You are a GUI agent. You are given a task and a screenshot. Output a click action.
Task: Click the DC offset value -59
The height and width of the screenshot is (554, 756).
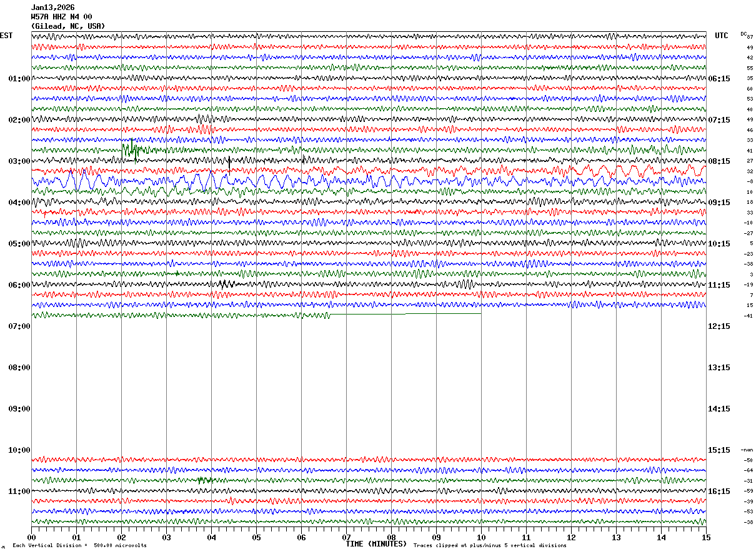click(x=749, y=491)
